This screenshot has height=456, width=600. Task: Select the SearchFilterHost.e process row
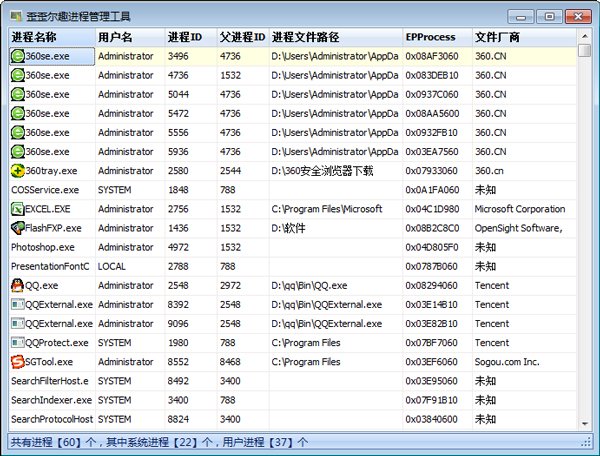(x=293, y=381)
